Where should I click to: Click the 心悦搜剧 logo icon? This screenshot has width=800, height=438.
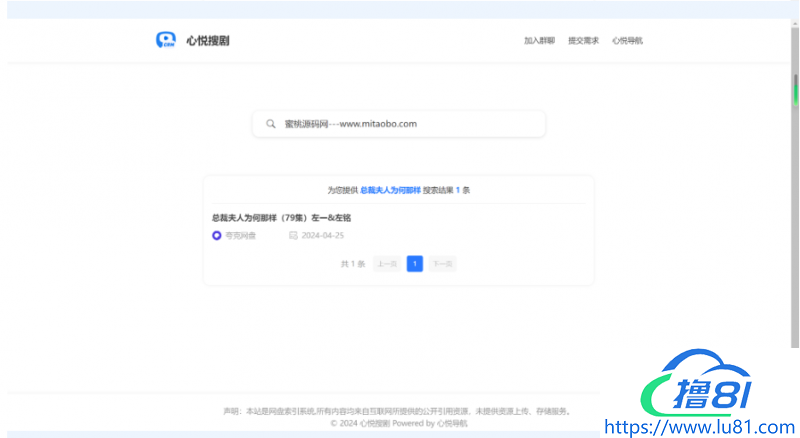click(165, 40)
